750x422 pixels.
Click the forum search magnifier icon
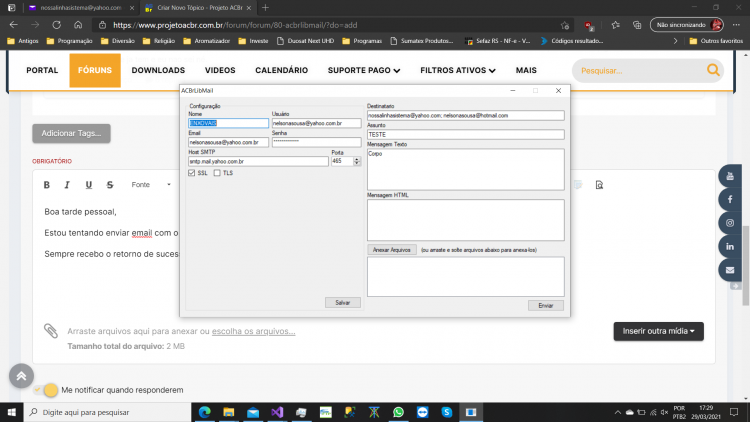coord(713,70)
